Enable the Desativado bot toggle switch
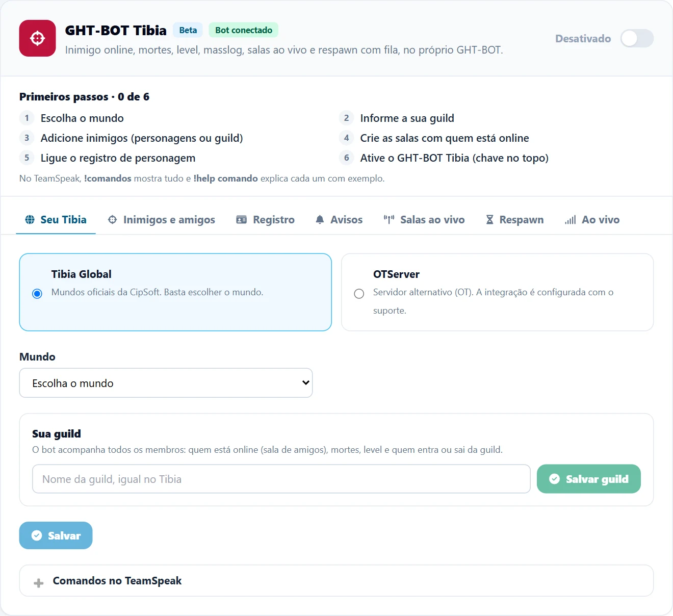The height and width of the screenshot is (616, 673). 637,38
